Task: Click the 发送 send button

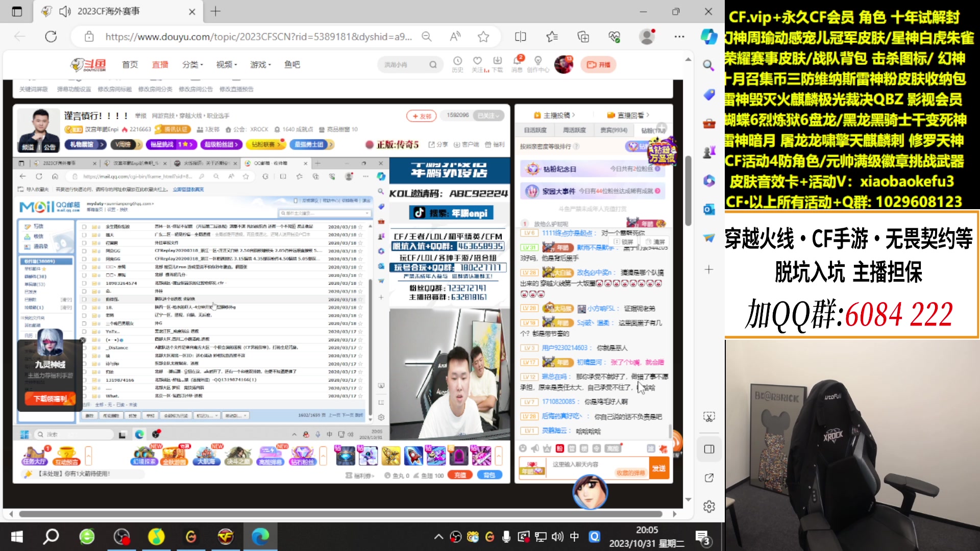Action: point(659,468)
